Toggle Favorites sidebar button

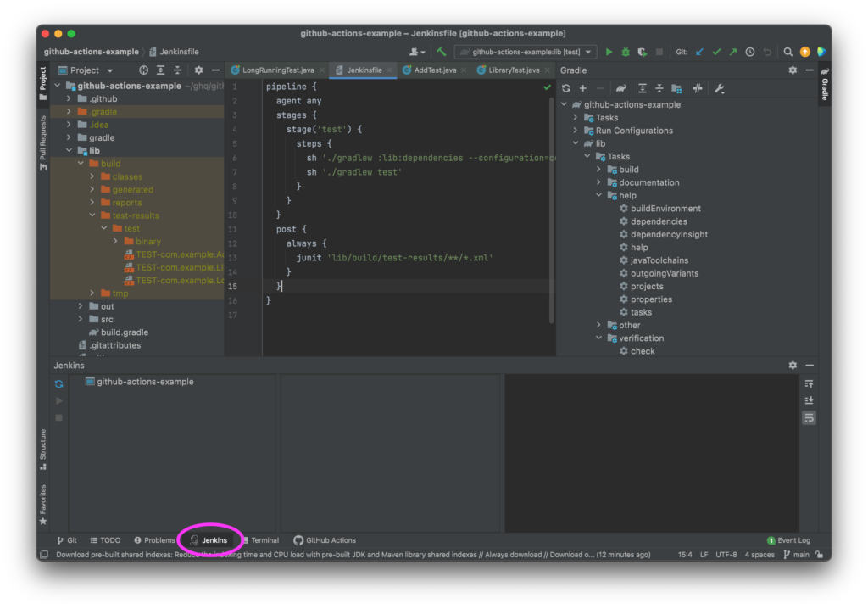(x=43, y=505)
